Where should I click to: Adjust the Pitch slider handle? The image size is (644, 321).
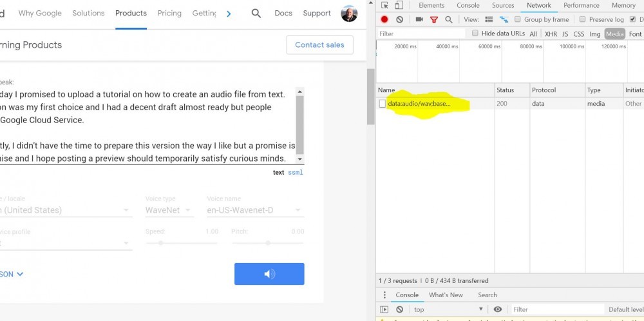pos(268,243)
